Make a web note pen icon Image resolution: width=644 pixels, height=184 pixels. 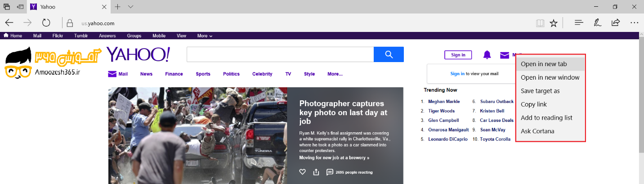coord(597,22)
